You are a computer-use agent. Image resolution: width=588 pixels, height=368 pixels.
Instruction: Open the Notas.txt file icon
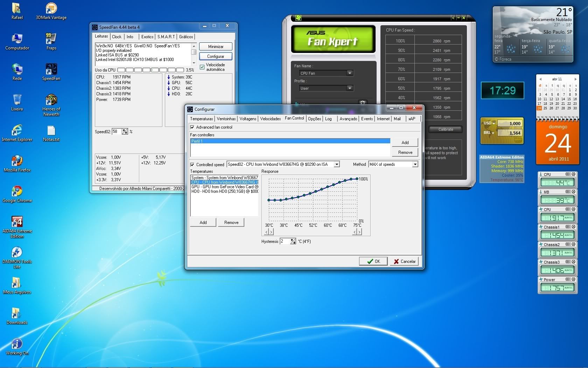pyautogui.click(x=51, y=133)
